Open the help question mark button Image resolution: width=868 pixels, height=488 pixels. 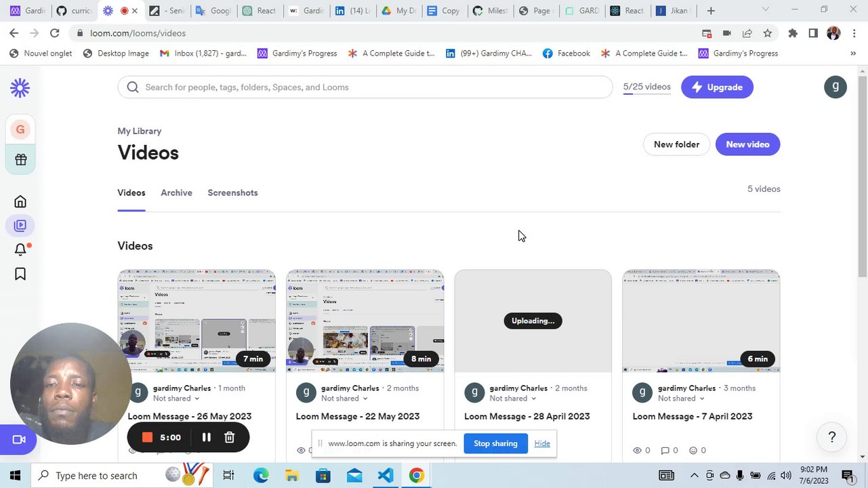pyautogui.click(x=832, y=437)
